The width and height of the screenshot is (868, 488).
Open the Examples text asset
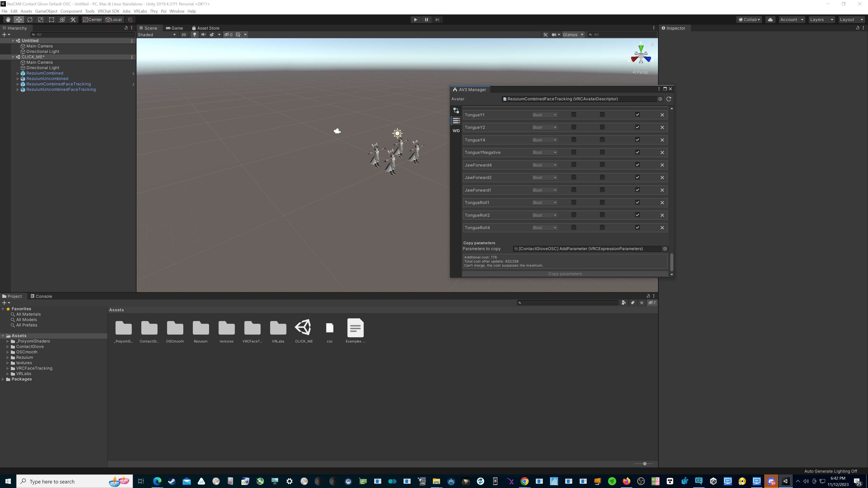click(x=355, y=330)
